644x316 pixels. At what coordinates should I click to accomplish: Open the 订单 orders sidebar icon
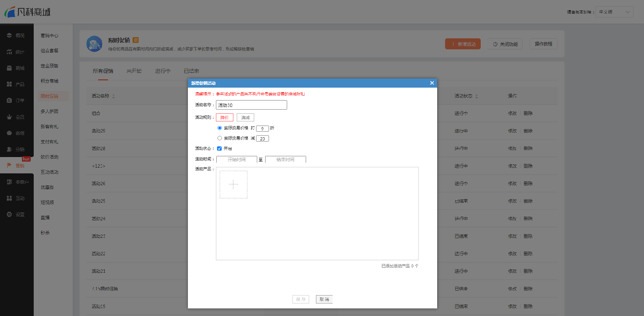9,101
